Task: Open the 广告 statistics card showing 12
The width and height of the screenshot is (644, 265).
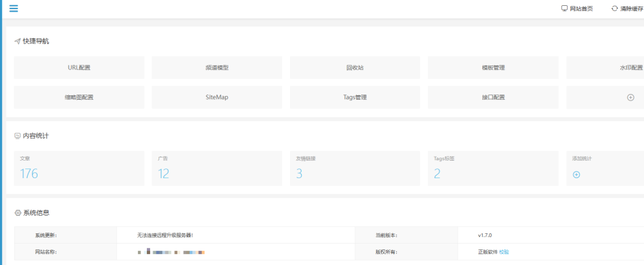Action: (x=217, y=168)
